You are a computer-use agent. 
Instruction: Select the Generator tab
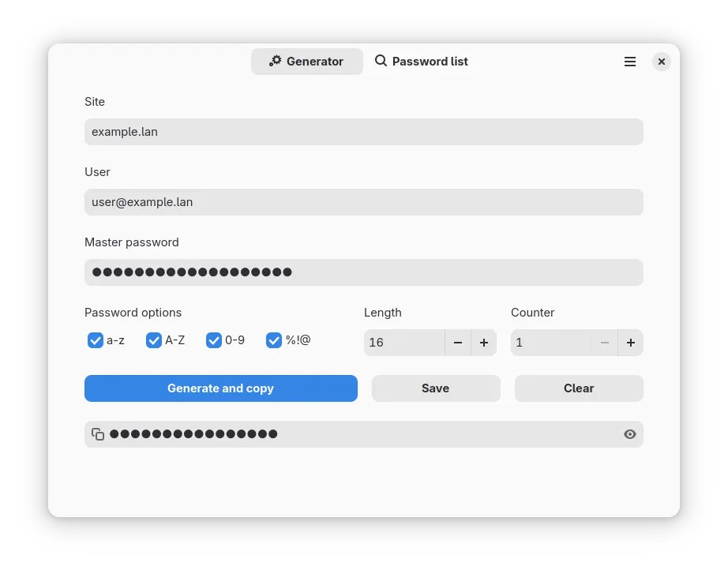tap(306, 62)
